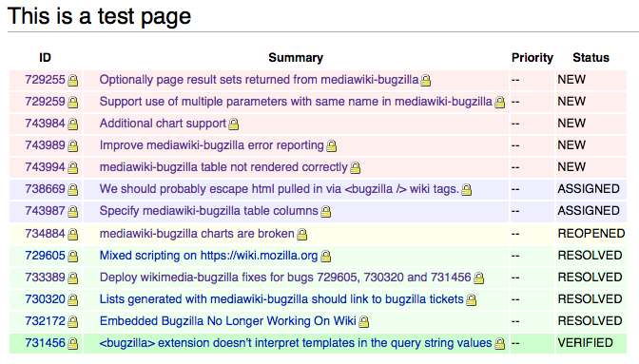The width and height of the screenshot is (639, 364).
Task: Click lock icon after 'escape html pulled in' summary
Action: [467, 190]
